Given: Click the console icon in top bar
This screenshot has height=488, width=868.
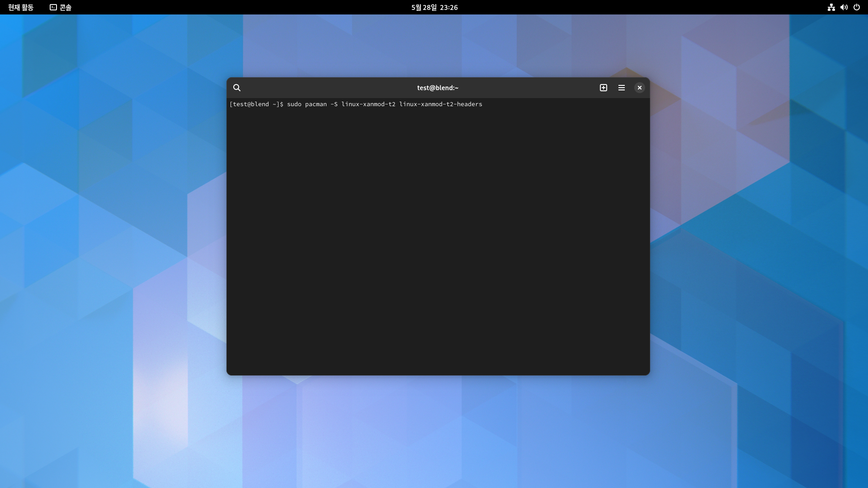Looking at the screenshot, I should pos(53,7).
